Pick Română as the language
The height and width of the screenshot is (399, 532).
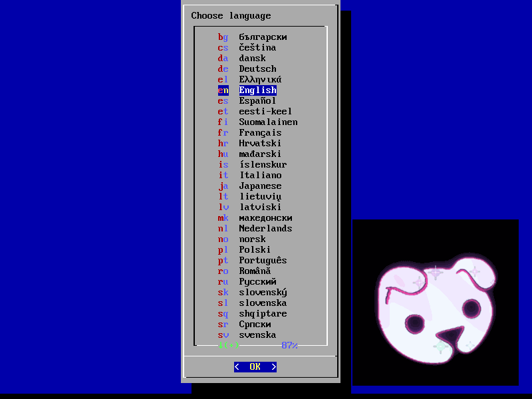point(244,271)
